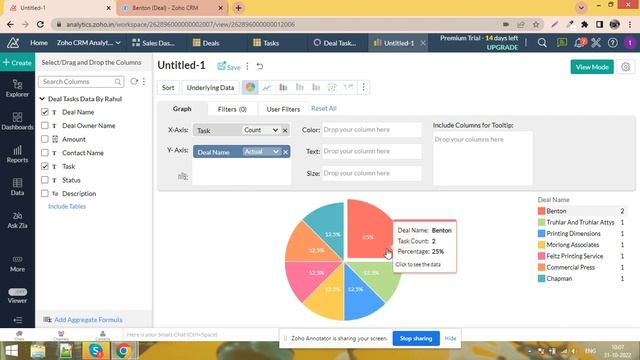Viewport: 640px width, 360px height.
Task: Open column list options kebab menu
Action: pos(144,81)
